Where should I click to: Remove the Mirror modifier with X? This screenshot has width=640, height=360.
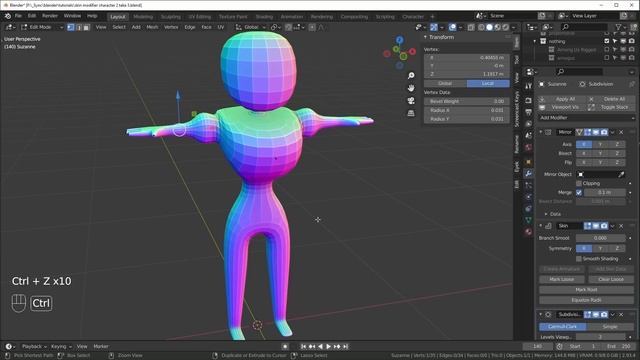pos(621,132)
